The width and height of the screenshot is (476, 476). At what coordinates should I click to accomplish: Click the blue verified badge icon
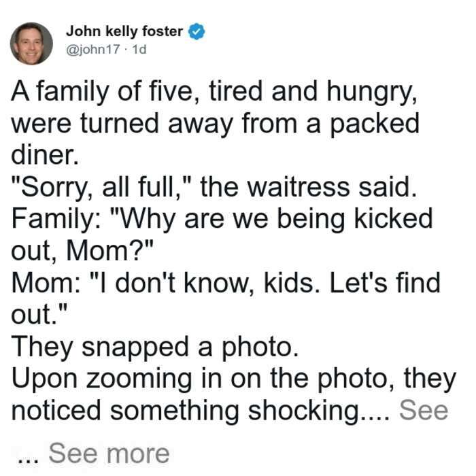pos(197,31)
